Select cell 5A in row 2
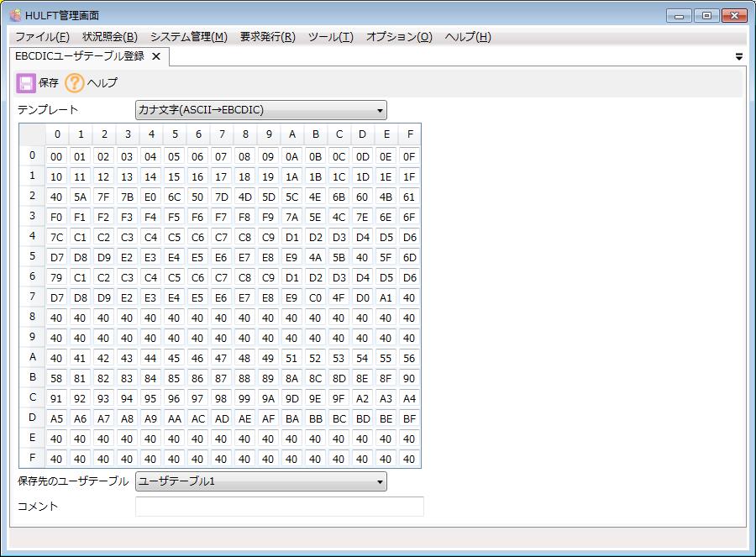The width and height of the screenshot is (756, 557). tap(80, 197)
